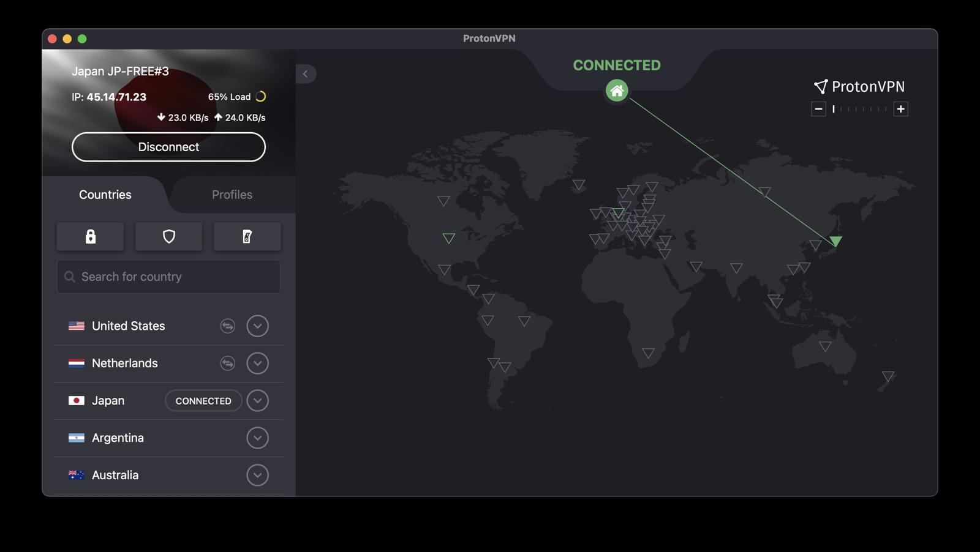Screen dimensions: 980x552
Task: Toggle the Kill Switch button
Action: pyautogui.click(x=247, y=236)
